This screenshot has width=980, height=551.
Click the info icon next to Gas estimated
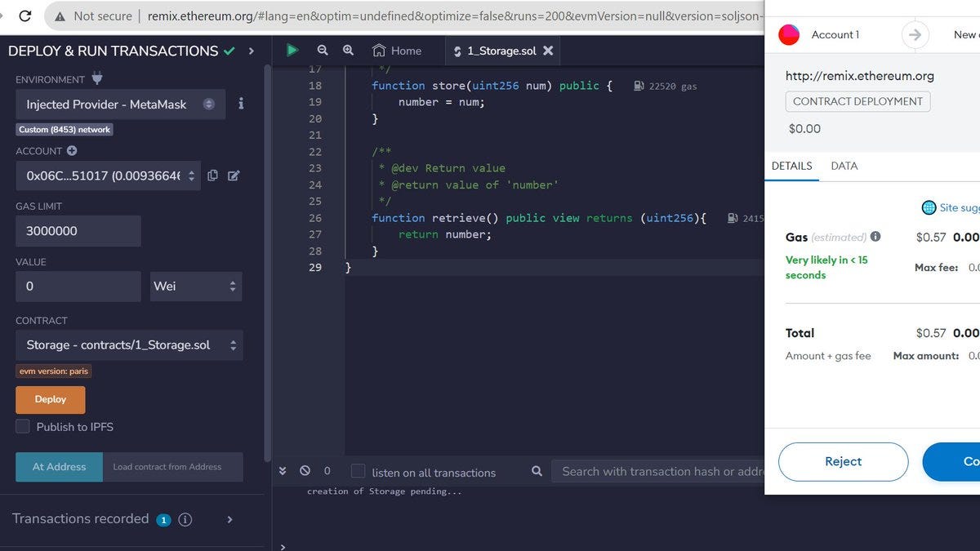click(x=875, y=237)
